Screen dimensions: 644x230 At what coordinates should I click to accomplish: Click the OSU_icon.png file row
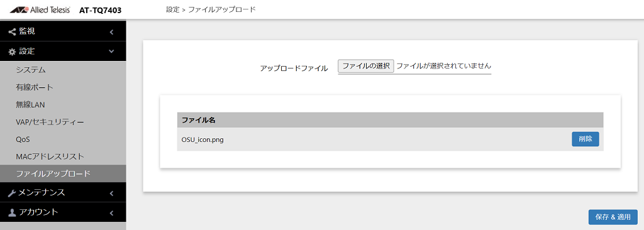pyautogui.click(x=390, y=140)
